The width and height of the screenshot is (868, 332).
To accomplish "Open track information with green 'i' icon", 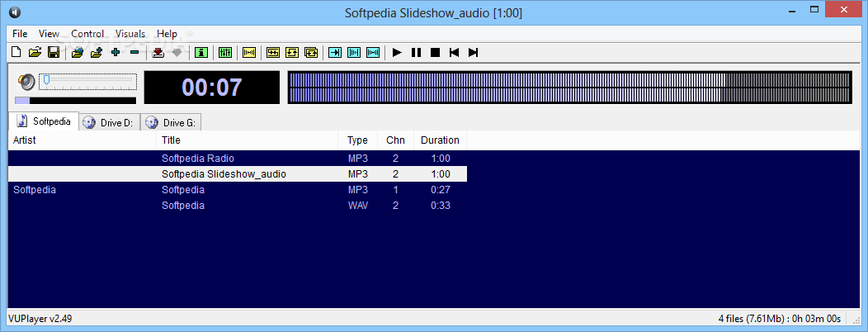I will tap(201, 53).
